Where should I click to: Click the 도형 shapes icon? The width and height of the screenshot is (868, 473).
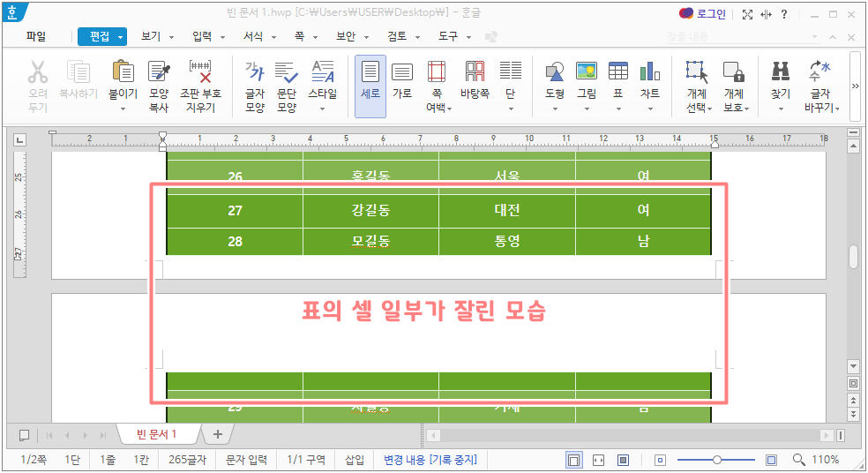pyautogui.click(x=555, y=72)
